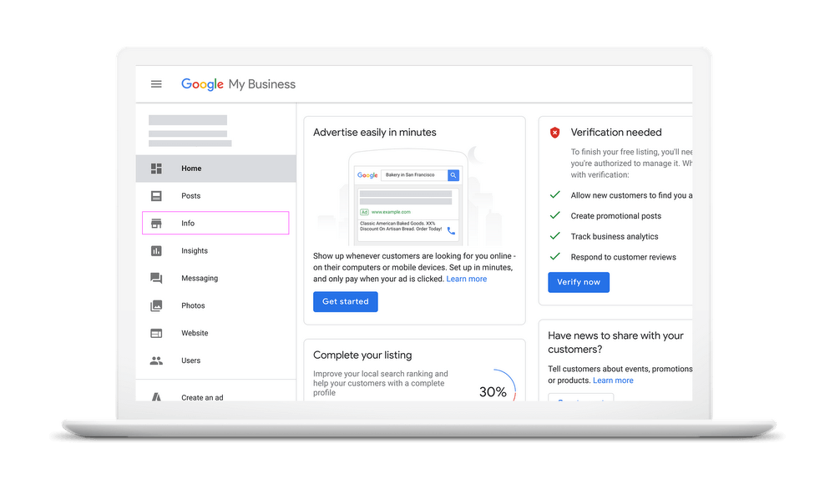Screen dimensions: 835x504
Task: Click the Home dashboard grid icon
Action: (x=156, y=169)
